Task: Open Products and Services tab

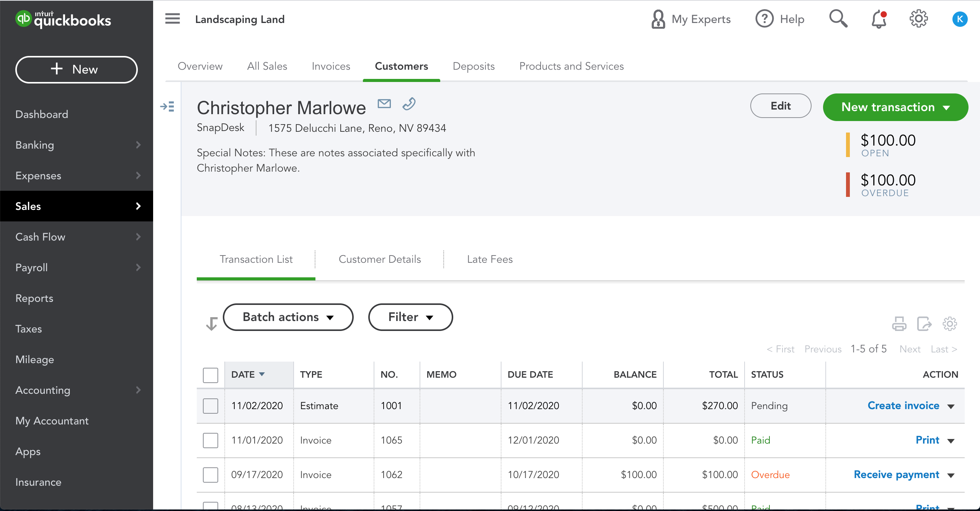Action: pyautogui.click(x=572, y=66)
